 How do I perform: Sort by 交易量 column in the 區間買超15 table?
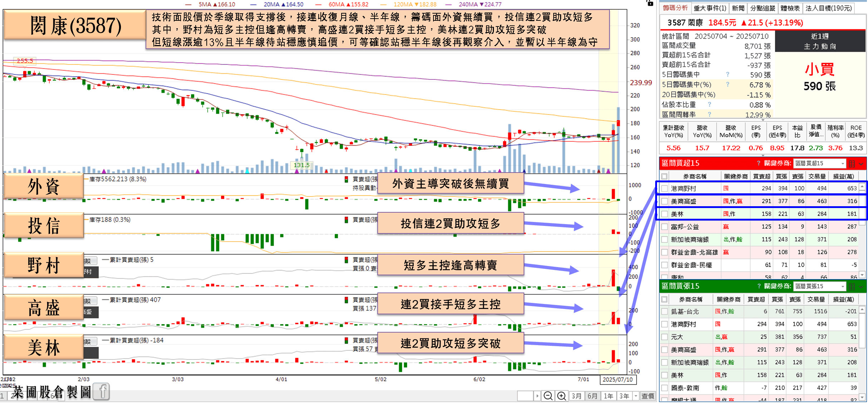pos(817,176)
